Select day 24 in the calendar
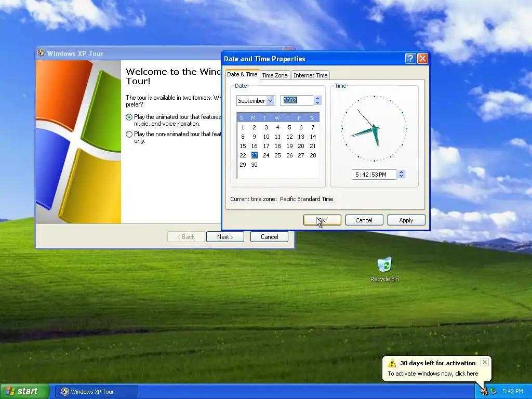Screen dimensions: 532x399 [x=266, y=155]
